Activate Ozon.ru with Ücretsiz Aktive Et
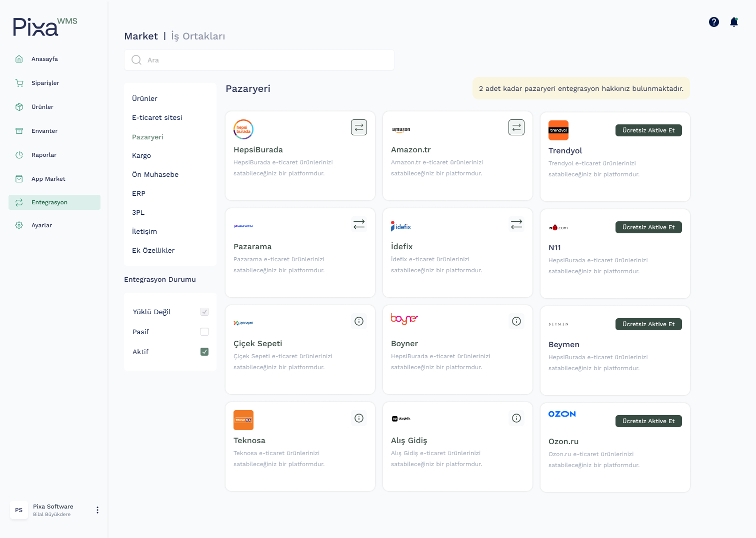 [x=648, y=421]
